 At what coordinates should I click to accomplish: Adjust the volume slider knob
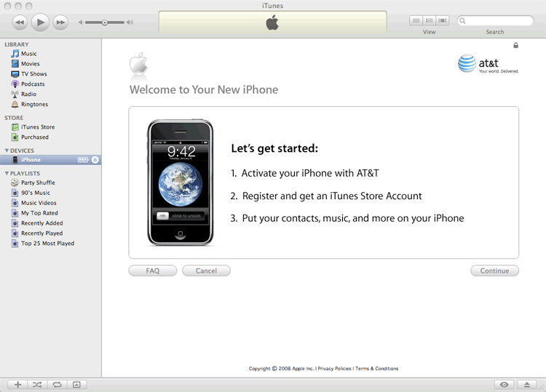click(x=104, y=23)
